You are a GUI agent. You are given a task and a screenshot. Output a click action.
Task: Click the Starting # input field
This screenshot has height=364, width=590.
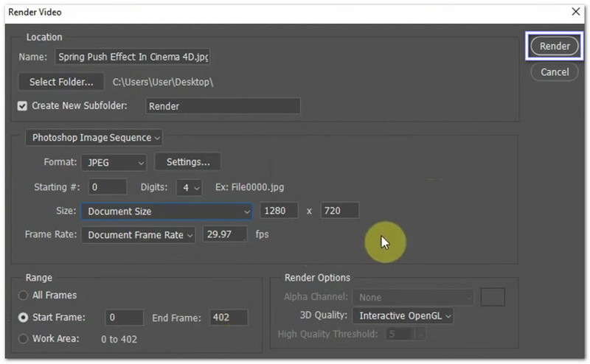(x=107, y=187)
